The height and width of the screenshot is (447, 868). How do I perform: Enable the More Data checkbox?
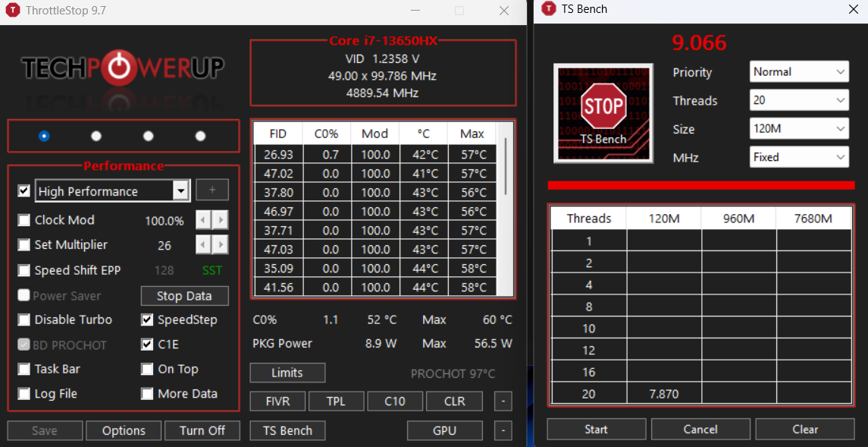147,394
